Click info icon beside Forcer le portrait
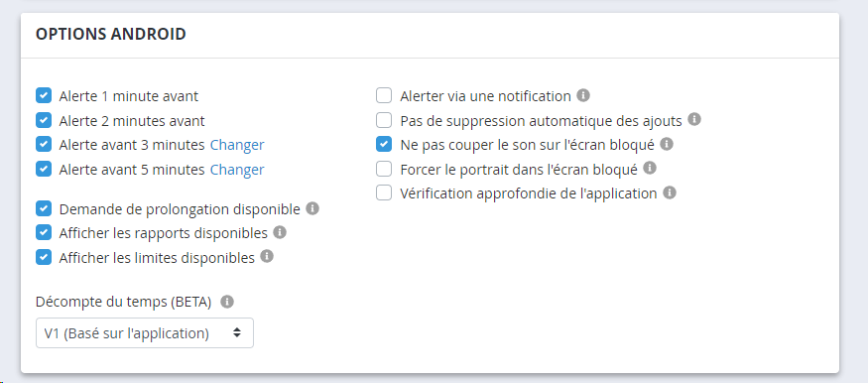Screen dimensions: 868x383 [650, 169]
